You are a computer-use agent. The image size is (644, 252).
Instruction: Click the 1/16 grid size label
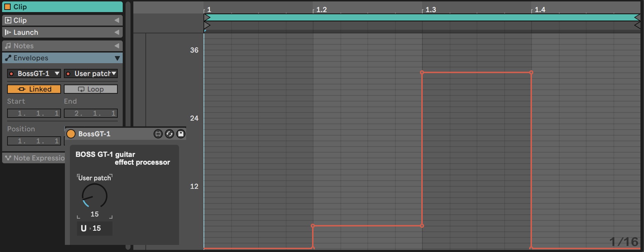point(623,242)
